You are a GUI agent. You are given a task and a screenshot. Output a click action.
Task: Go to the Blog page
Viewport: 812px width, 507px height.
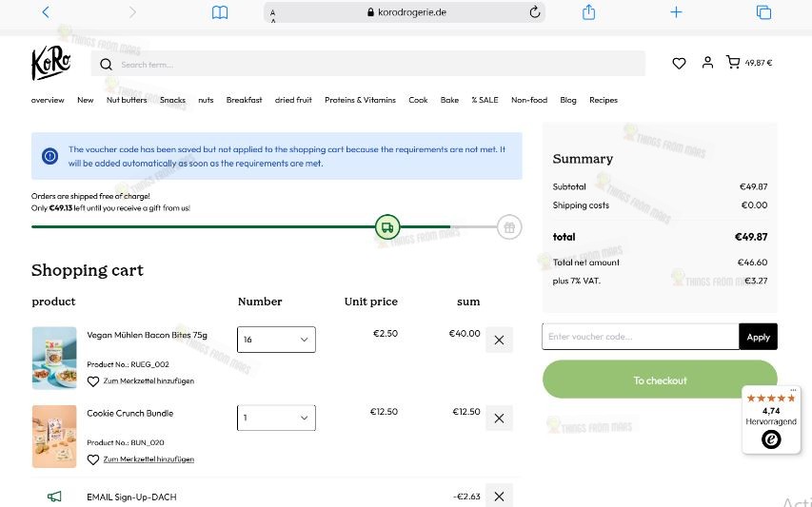pos(568,100)
